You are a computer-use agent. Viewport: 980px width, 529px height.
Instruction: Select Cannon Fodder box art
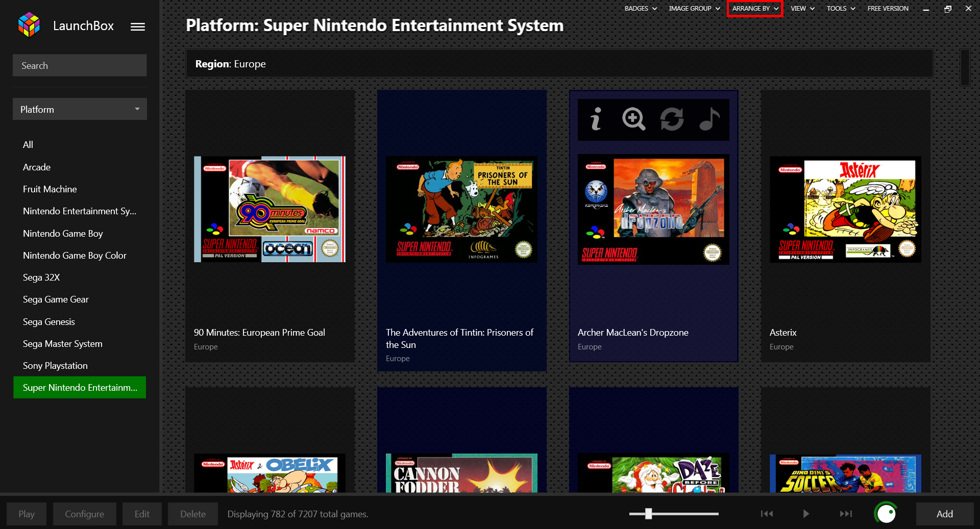(x=461, y=473)
